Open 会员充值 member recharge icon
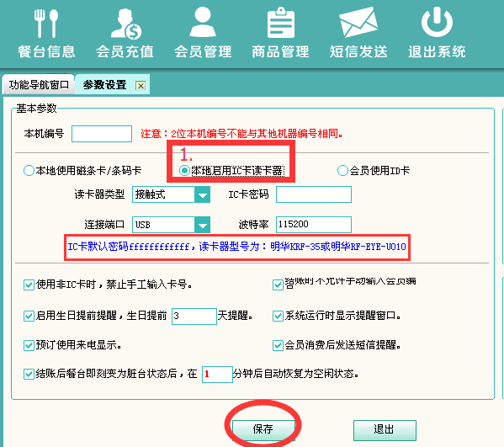This screenshot has height=447, width=504. coord(126,24)
